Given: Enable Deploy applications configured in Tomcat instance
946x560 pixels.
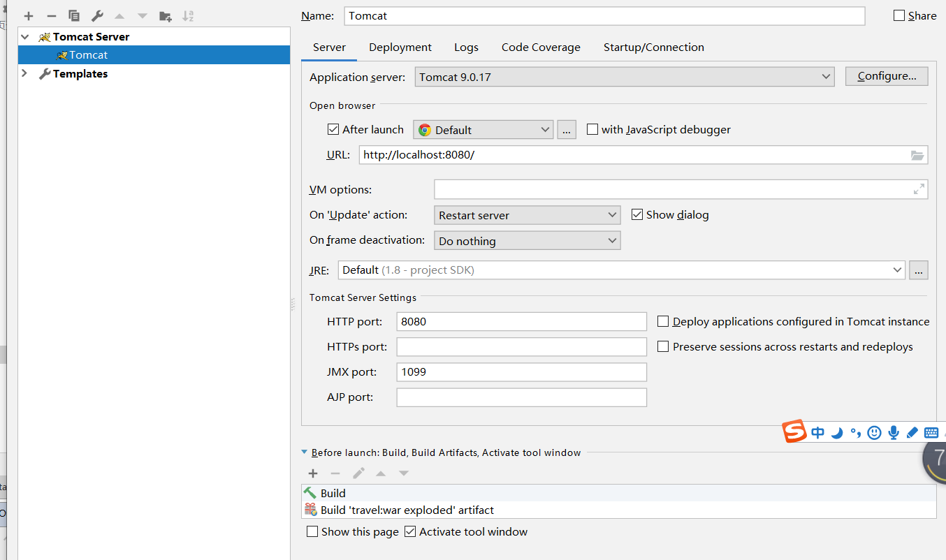Looking at the screenshot, I should tap(663, 321).
